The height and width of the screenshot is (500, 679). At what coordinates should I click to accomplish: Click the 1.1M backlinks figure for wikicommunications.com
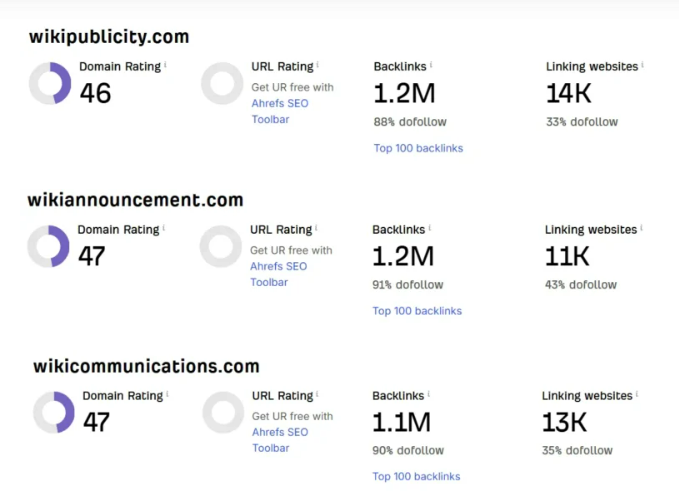tap(401, 422)
